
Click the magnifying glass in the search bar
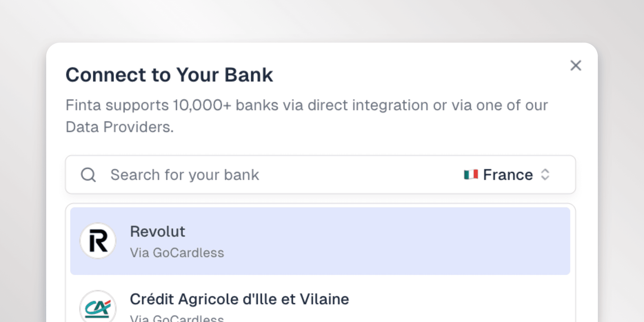click(x=89, y=175)
